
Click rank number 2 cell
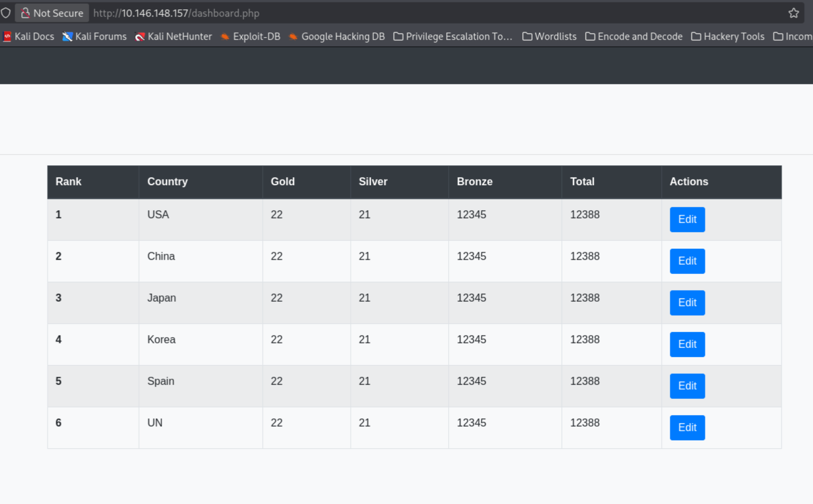point(93,261)
